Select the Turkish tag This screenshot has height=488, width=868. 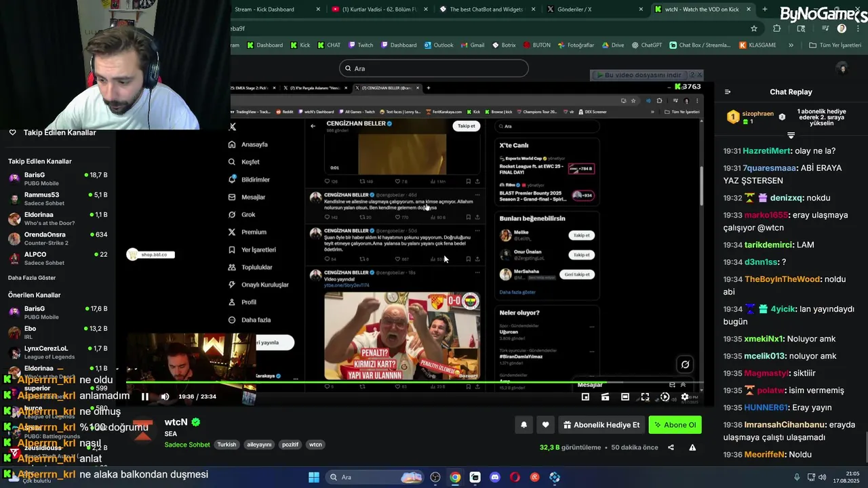click(x=226, y=445)
